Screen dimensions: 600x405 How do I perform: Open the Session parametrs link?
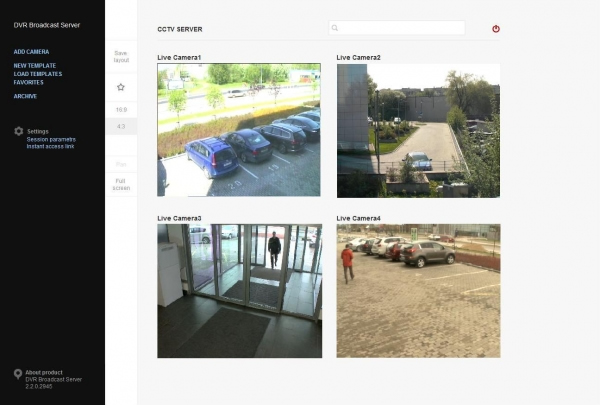[x=51, y=139]
